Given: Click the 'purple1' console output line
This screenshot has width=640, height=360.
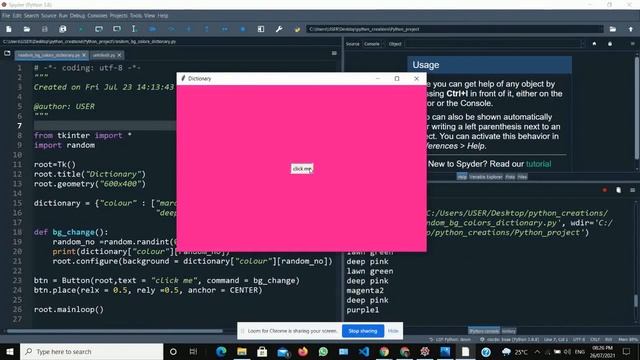Looking at the screenshot, I should (x=362, y=310).
